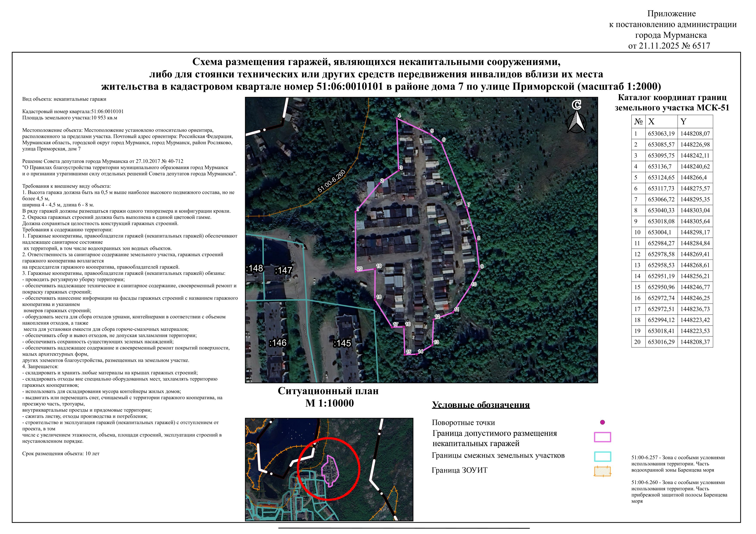Click parcel label :146 on the map
The image size is (756, 534).
[278, 343]
